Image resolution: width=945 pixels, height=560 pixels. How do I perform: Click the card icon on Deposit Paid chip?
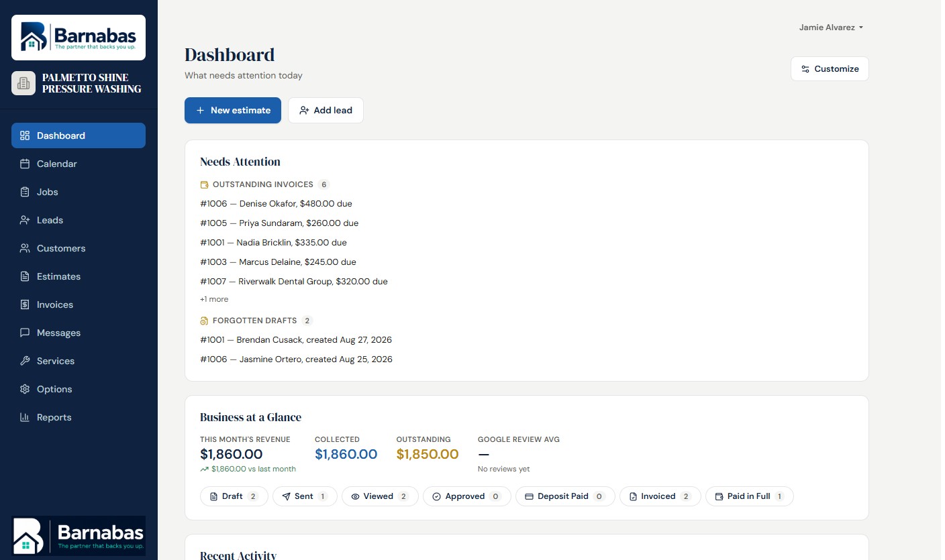click(x=529, y=496)
